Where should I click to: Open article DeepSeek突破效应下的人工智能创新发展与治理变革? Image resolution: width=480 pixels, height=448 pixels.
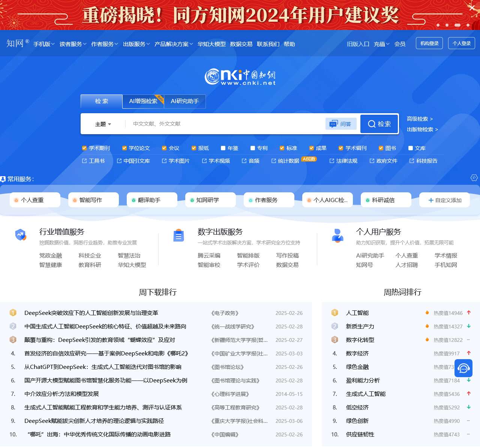[x=91, y=313]
